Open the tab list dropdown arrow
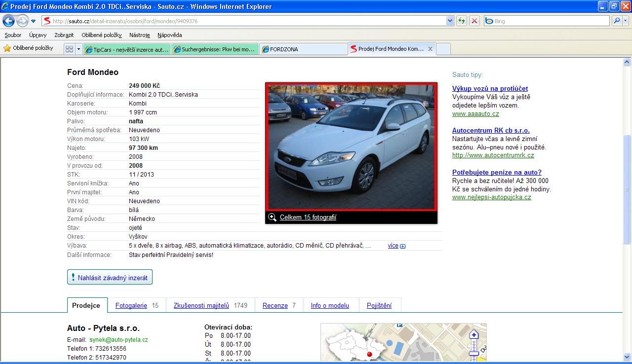Viewport: 632px width, 364px height. (79, 49)
